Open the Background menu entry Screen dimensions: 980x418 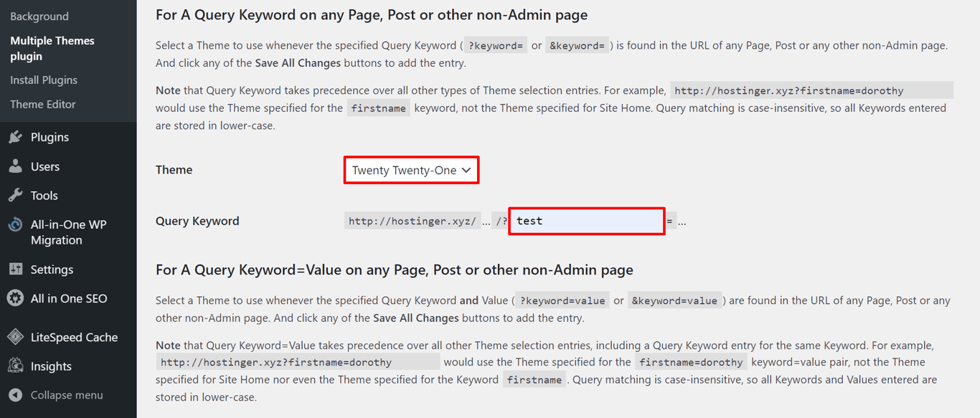[x=39, y=16]
